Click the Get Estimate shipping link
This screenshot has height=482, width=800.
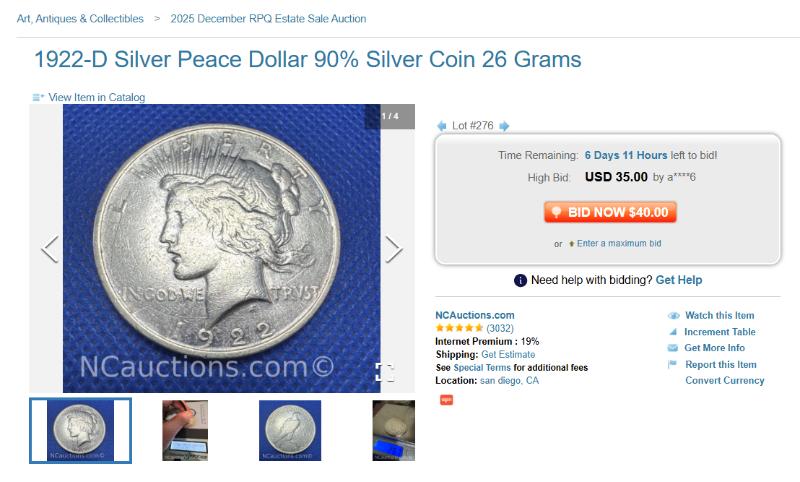click(x=508, y=354)
